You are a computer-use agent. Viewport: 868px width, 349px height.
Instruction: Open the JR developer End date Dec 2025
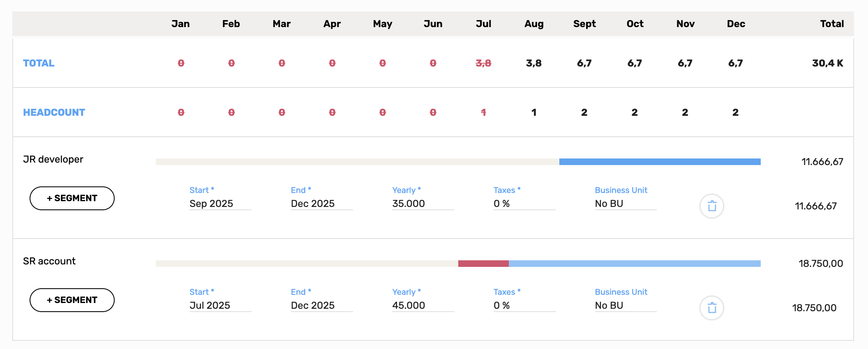(x=322, y=204)
